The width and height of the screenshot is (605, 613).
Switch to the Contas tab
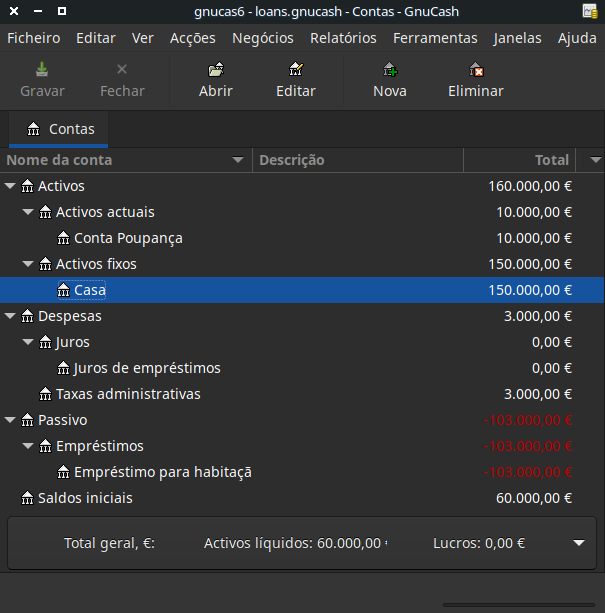[59, 129]
